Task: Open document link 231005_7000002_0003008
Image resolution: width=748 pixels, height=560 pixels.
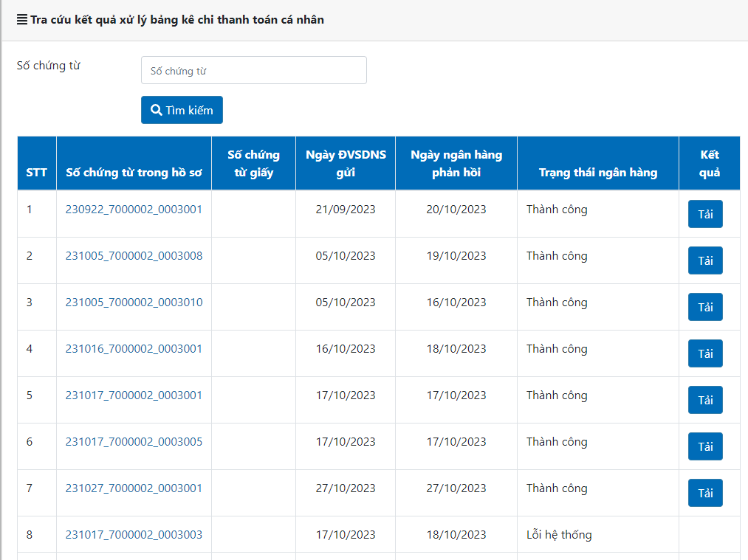Action: (x=134, y=256)
